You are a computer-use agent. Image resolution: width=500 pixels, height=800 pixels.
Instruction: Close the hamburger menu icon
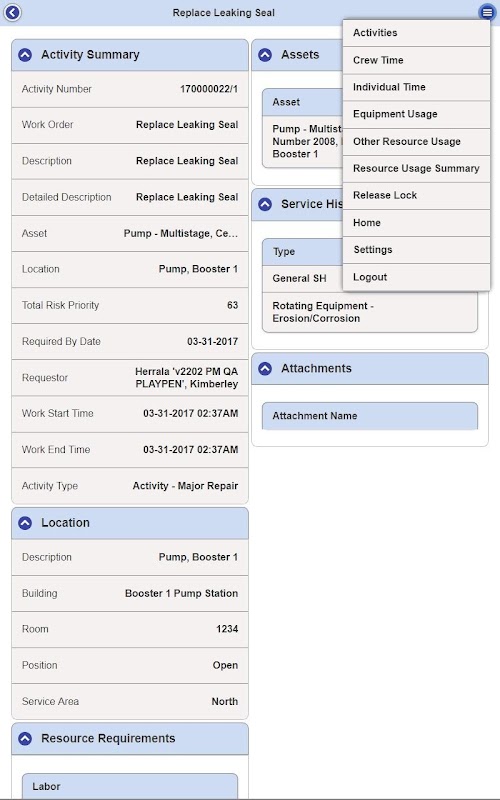pyautogui.click(x=487, y=12)
